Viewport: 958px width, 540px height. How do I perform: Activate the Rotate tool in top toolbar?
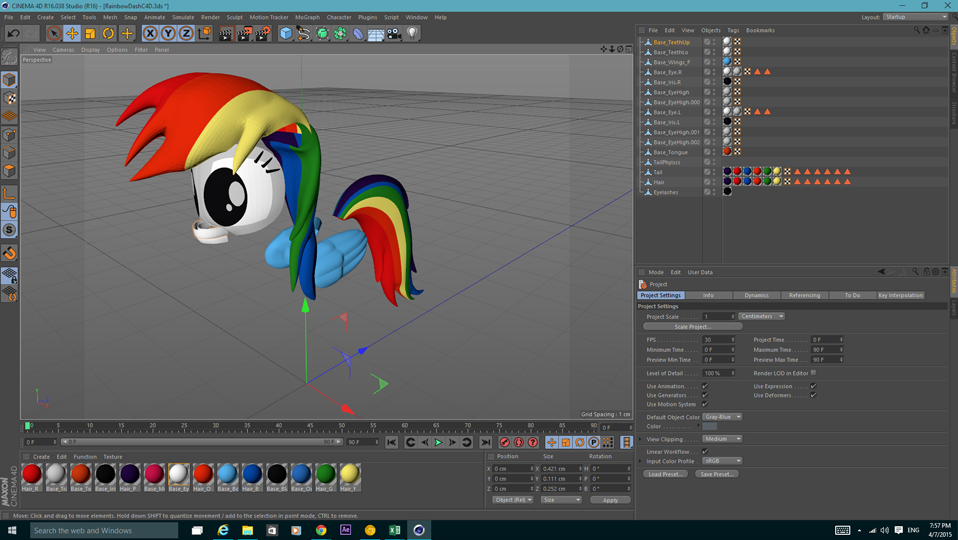click(109, 34)
